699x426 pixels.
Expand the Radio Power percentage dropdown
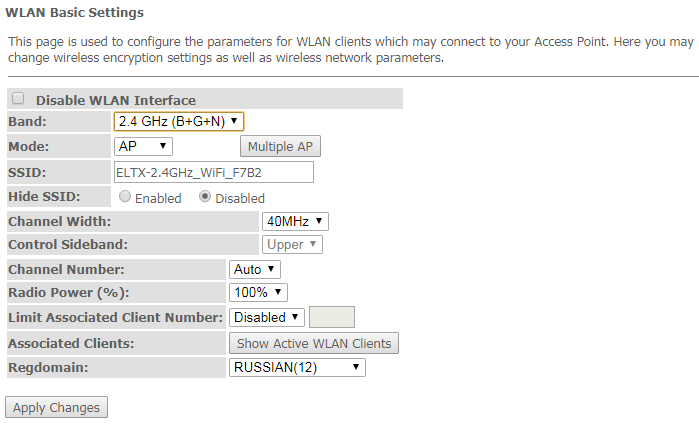[x=258, y=293]
